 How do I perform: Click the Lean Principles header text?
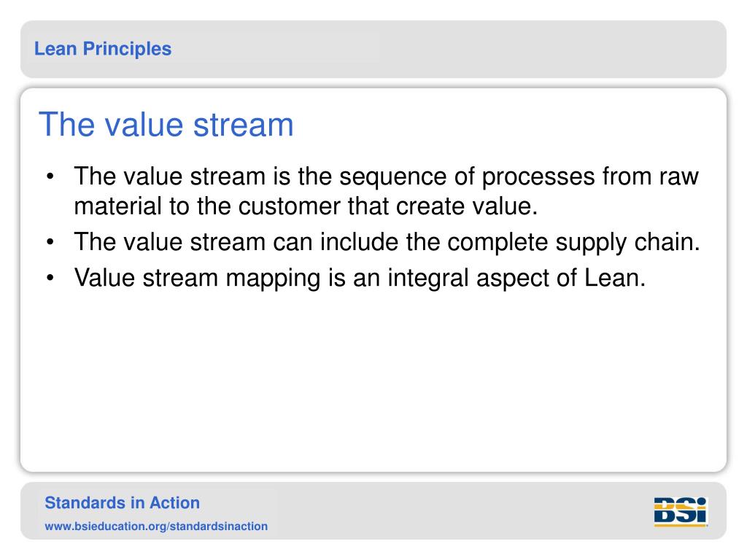point(103,49)
